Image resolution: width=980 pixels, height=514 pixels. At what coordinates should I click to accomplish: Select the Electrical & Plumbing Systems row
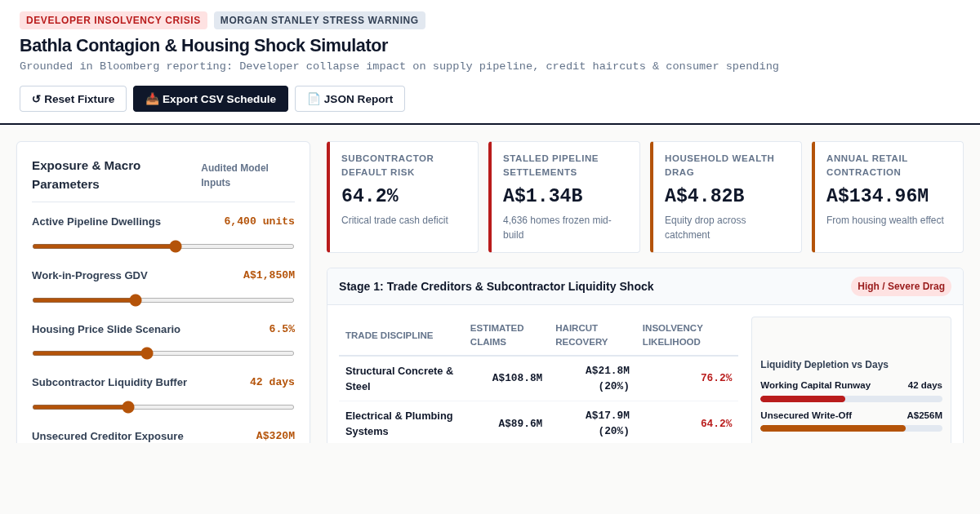[x=538, y=423]
